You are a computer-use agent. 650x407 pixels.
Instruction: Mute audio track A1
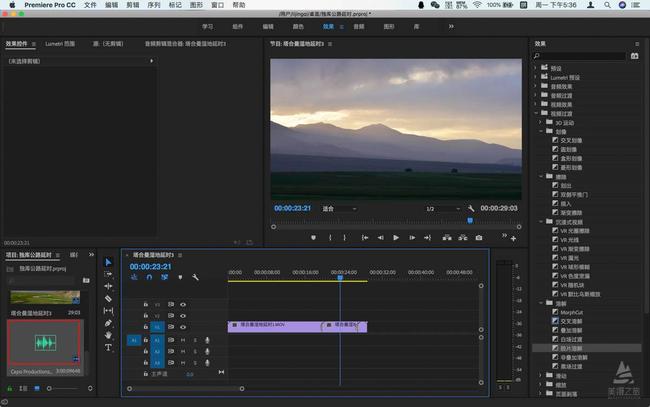183,340
